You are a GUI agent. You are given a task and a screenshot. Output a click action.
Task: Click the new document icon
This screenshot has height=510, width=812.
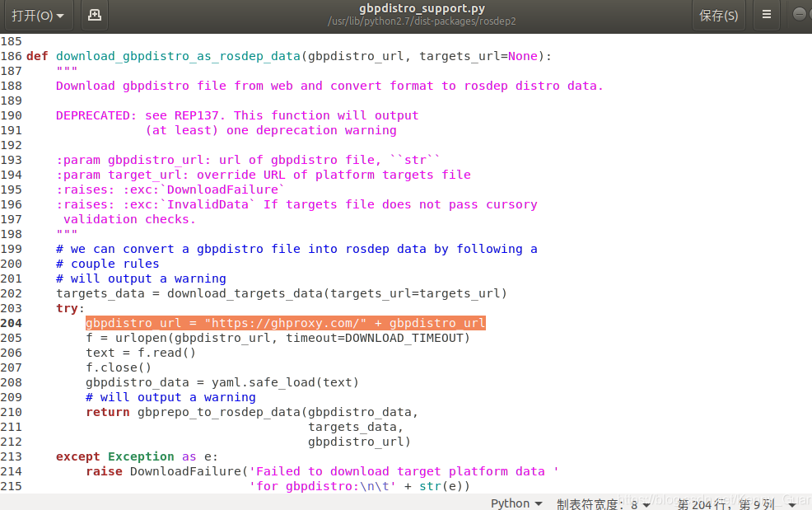click(x=95, y=16)
